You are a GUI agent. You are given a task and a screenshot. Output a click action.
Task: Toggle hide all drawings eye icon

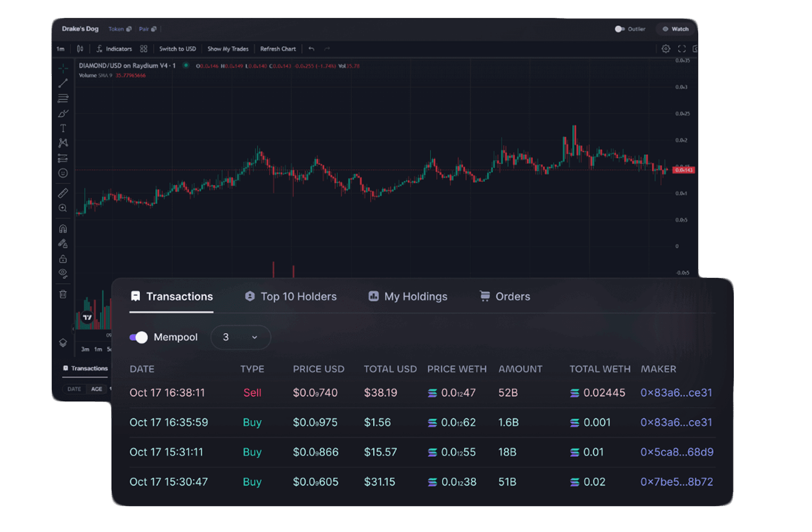pyautogui.click(x=63, y=273)
